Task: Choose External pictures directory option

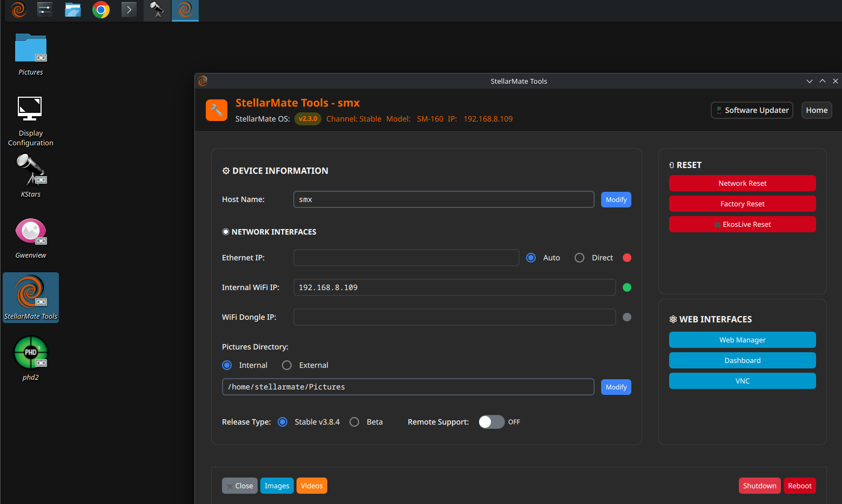Action: click(x=287, y=365)
